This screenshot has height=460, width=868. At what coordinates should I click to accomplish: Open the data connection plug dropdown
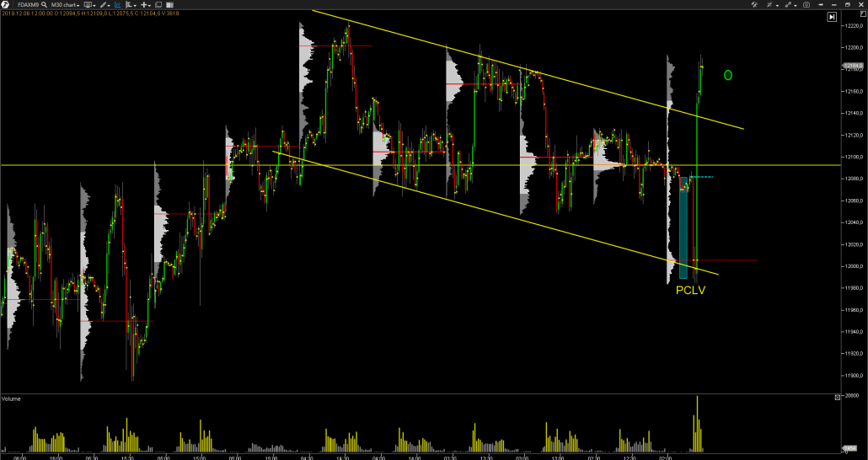click(x=769, y=5)
